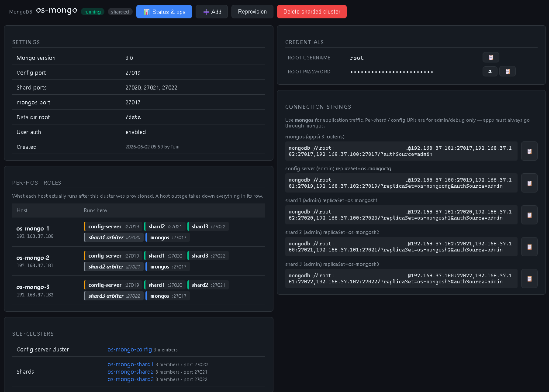Click shard3 :27022 tag on os-mongo-2
The height and width of the screenshot is (392, 549).
208,256
